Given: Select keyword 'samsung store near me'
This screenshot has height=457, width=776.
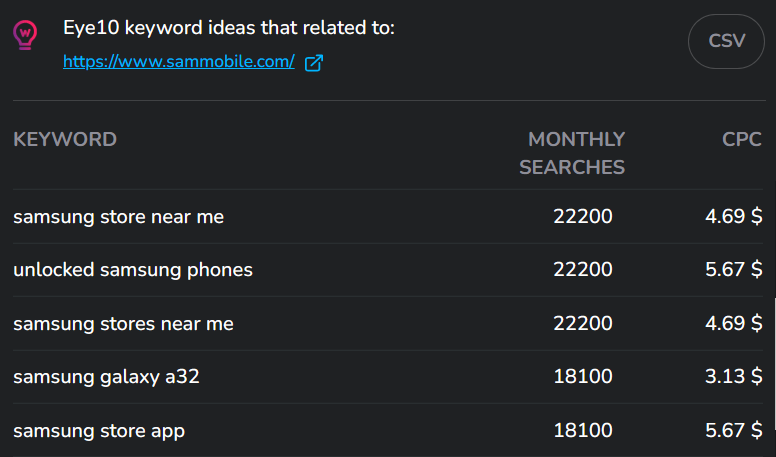Looking at the screenshot, I should point(118,217).
